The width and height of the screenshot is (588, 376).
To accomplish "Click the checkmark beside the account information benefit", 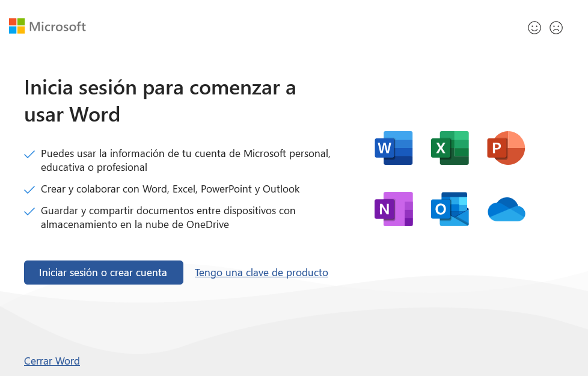I will (29, 154).
